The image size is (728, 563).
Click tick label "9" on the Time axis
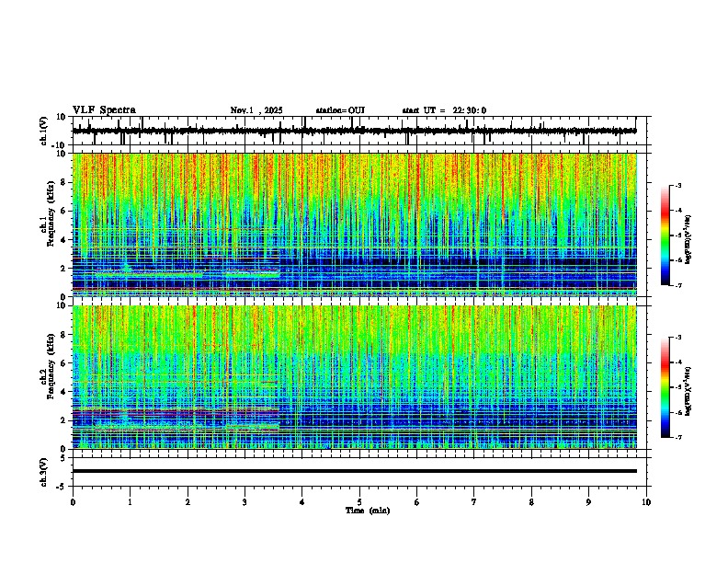point(588,502)
